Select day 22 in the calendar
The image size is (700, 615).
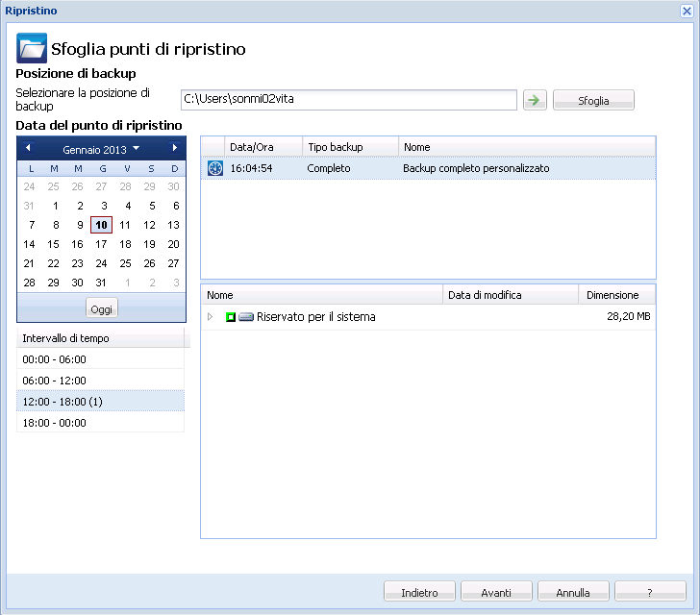click(x=53, y=263)
